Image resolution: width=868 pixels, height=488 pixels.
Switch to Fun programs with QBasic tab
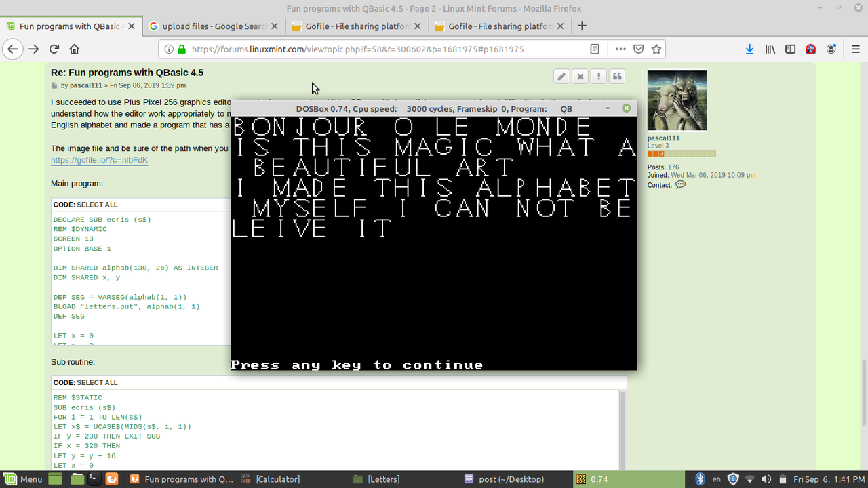pyautogui.click(x=71, y=26)
